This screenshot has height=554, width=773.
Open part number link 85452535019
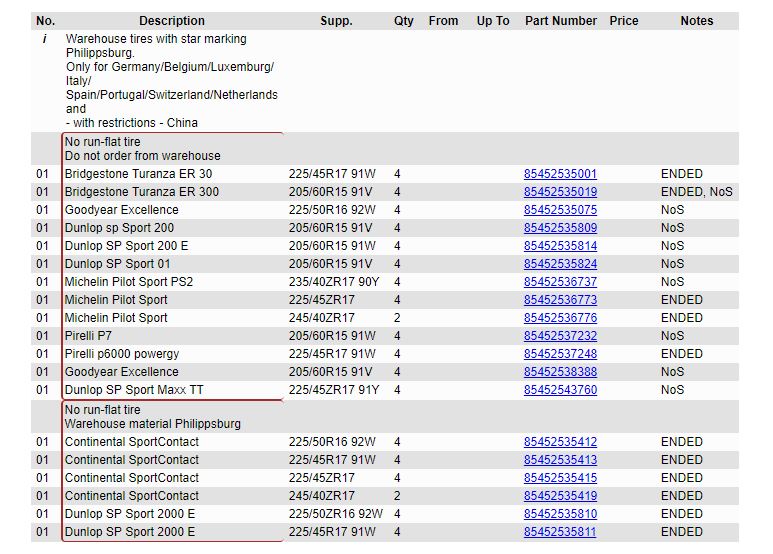tap(560, 192)
